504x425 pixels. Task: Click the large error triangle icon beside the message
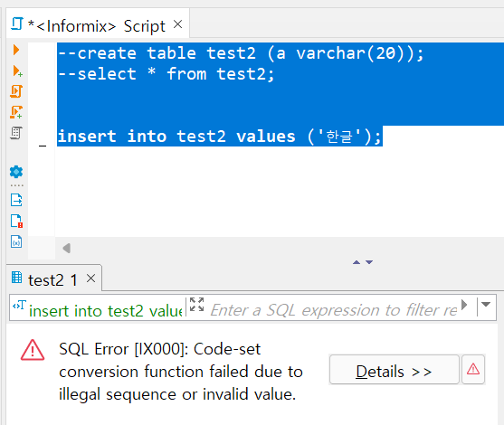[x=33, y=350]
